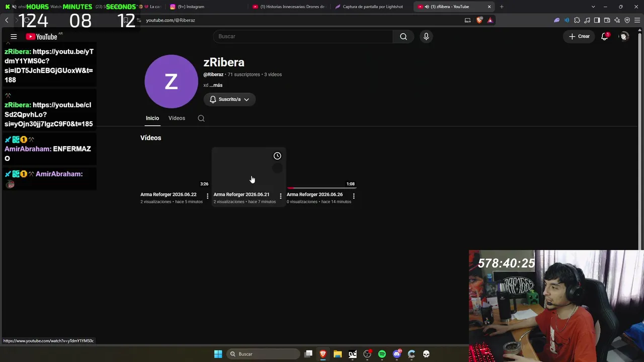The height and width of the screenshot is (362, 644).
Task: Open YouTube notifications bell
Action: click(x=605, y=36)
